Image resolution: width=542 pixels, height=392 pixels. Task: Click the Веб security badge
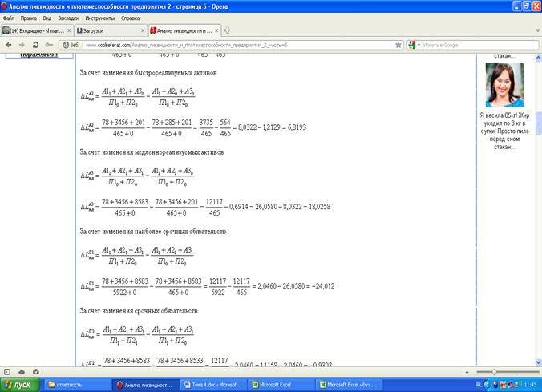click(71, 45)
